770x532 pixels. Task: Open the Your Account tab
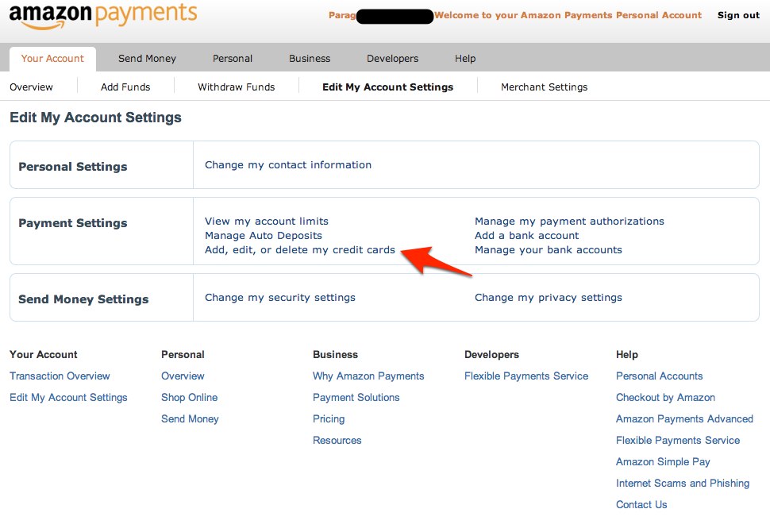pyautogui.click(x=52, y=59)
